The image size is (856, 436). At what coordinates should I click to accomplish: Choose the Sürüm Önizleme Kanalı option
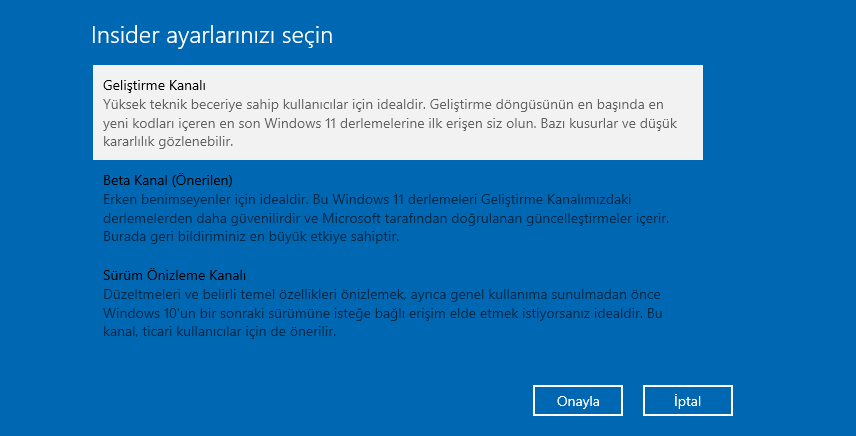pyautogui.click(x=175, y=275)
